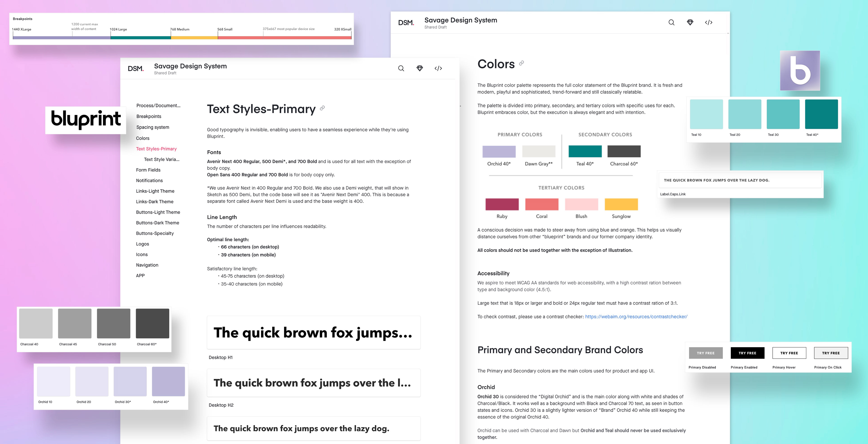Copy anchor link beside Text Styles-Primary heading
The width and height of the screenshot is (868, 444).
pos(322,108)
